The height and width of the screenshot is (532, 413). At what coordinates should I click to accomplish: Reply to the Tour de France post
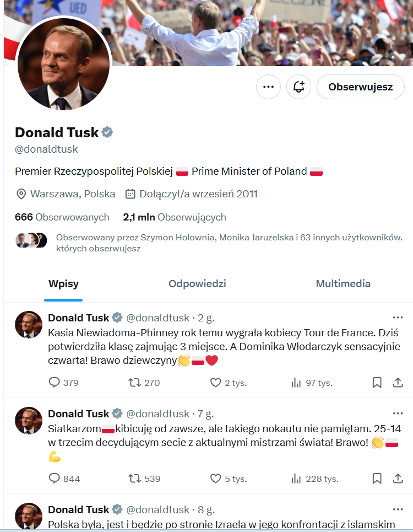(55, 383)
